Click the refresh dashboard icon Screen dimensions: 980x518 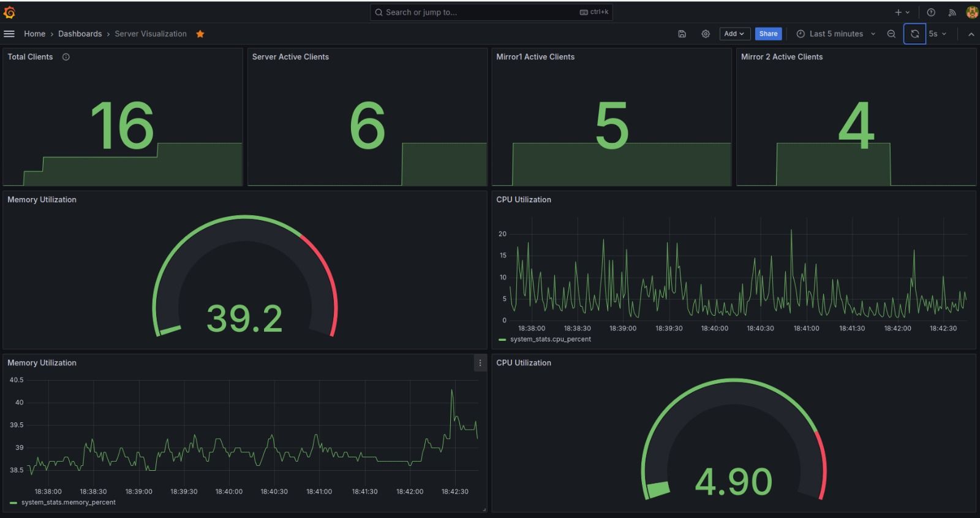pyautogui.click(x=914, y=34)
